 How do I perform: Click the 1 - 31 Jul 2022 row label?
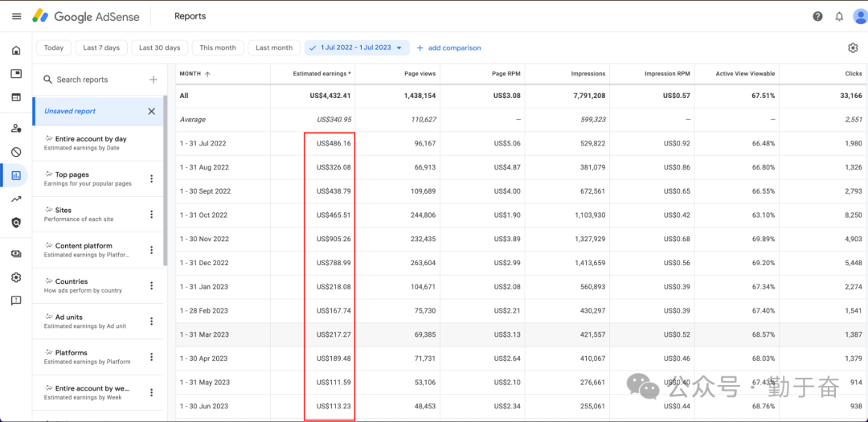203,143
